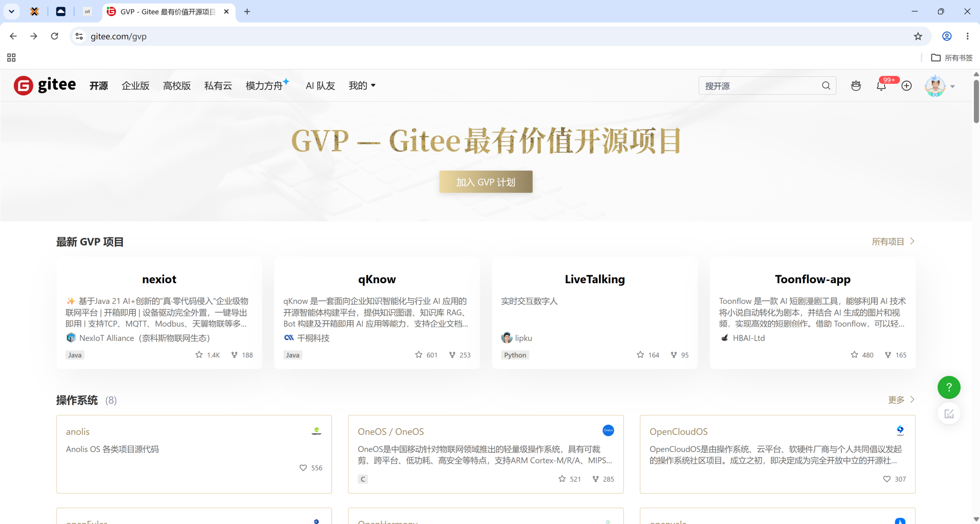
Task: Click the OneOS blue logo icon
Action: point(608,430)
